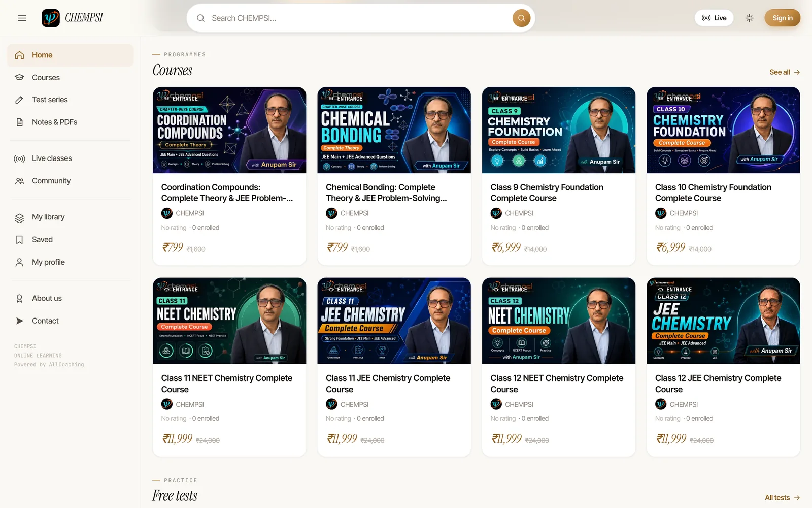Click the orange search button
Image resolution: width=812 pixels, height=508 pixels.
tap(521, 18)
